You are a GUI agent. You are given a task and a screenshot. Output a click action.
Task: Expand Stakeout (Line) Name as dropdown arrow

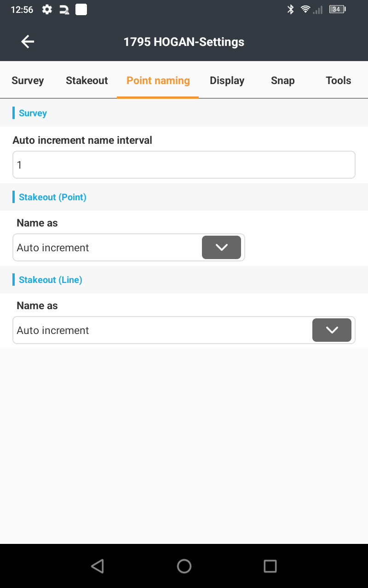[x=332, y=330]
